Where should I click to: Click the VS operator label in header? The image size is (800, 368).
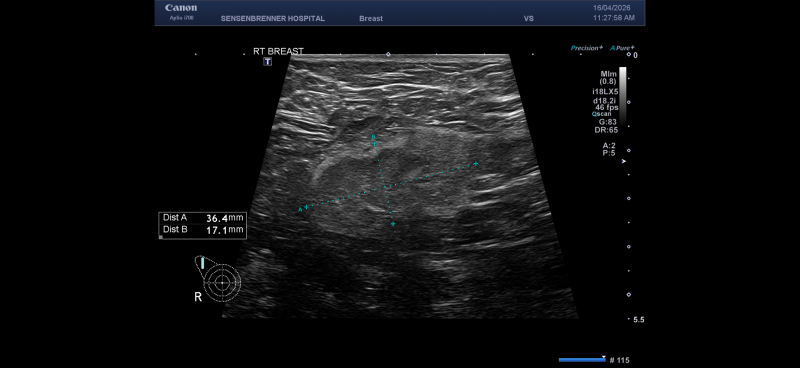529,18
